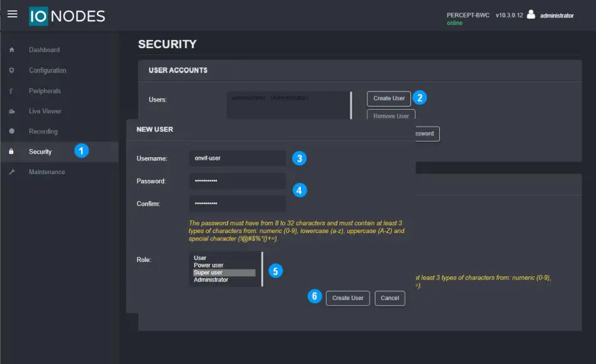Select administrator entry in Users list
This screenshot has width=596, height=364.
pyautogui.click(x=270, y=98)
